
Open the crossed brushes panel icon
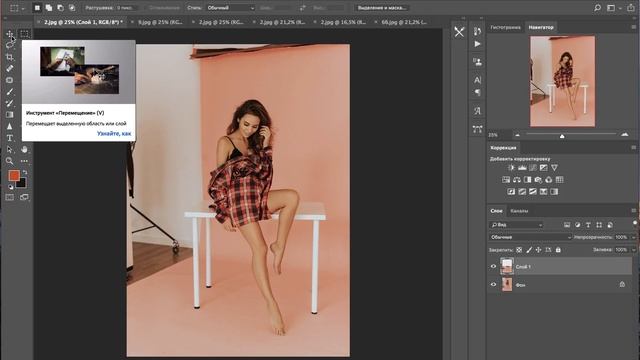point(459,32)
